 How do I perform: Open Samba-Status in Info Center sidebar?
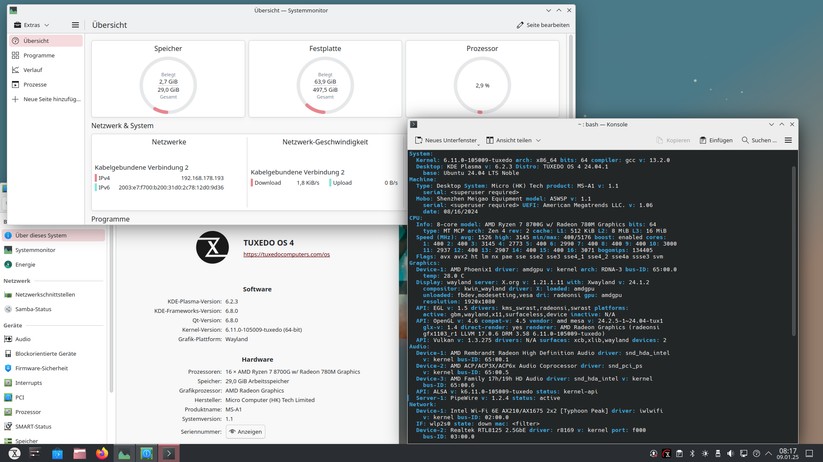(x=54, y=309)
